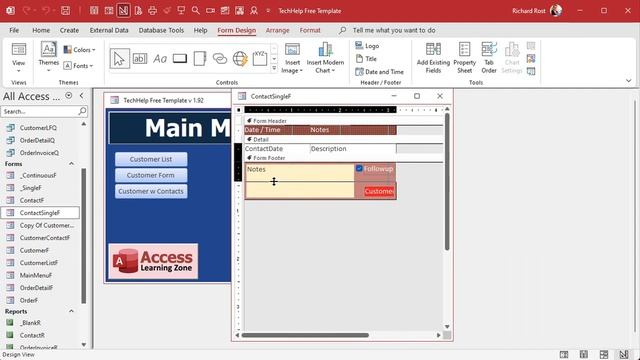640x360 pixels.
Task: Click the Save icon in quick access toolbar
Action: click(x=65, y=11)
